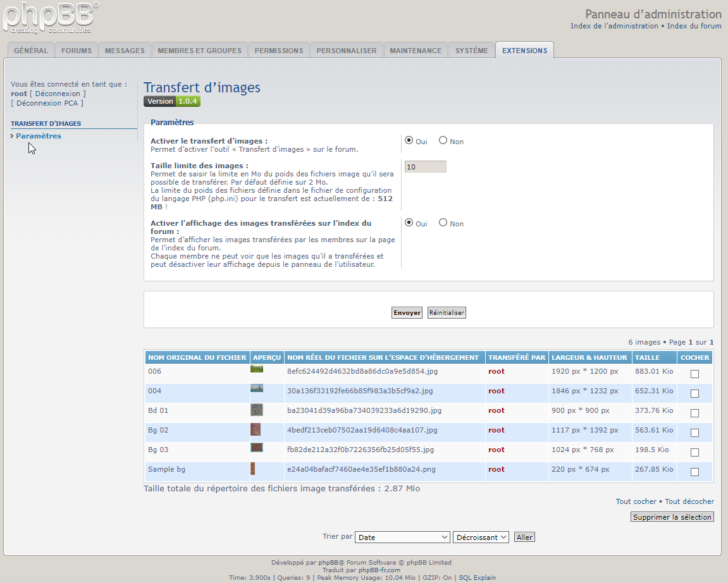Open thumbnail preview of file 006
Viewport: 728px width, 583px height.
coord(257,368)
